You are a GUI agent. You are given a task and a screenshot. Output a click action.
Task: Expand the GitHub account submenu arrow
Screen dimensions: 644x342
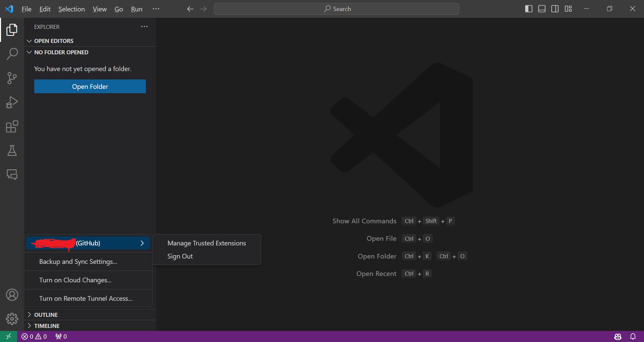pyautogui.click(x=142, y=243)
